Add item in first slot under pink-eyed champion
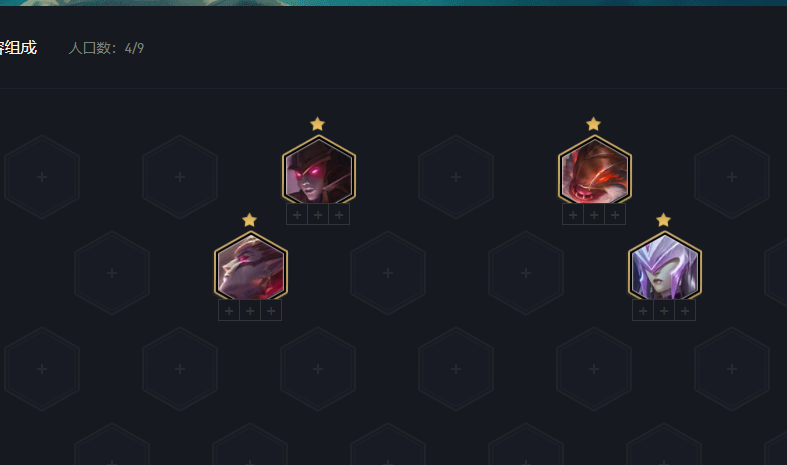The width and height of the screenshot is (787, 465). [297, 215]
